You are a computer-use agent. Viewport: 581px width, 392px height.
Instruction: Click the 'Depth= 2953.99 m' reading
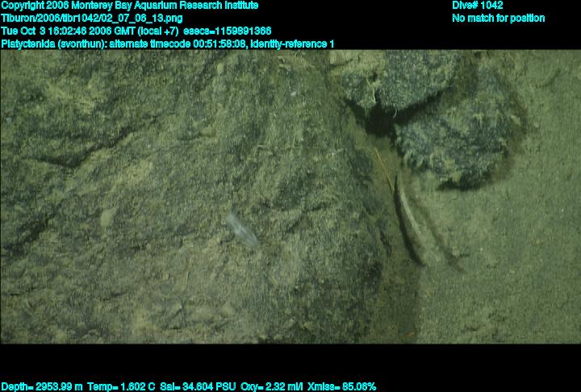[x=42, y=387]
